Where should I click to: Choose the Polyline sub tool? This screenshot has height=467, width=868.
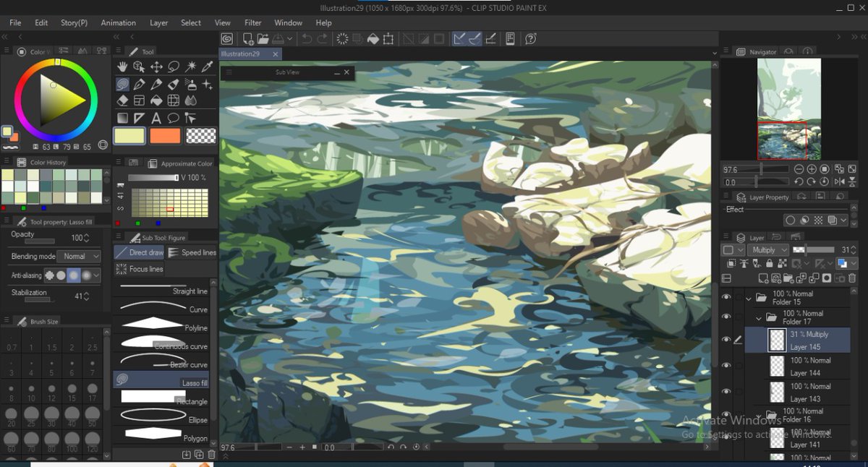161,324
